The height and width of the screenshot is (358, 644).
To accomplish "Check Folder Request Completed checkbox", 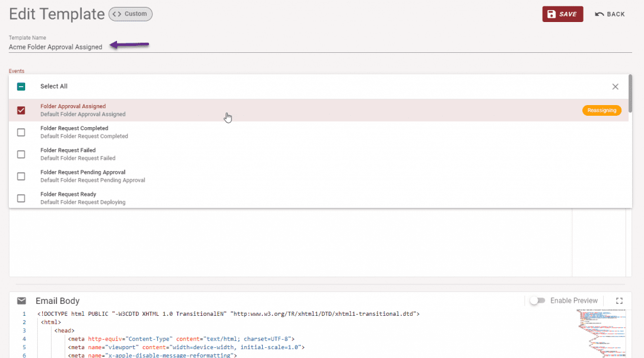I will 21,132.
